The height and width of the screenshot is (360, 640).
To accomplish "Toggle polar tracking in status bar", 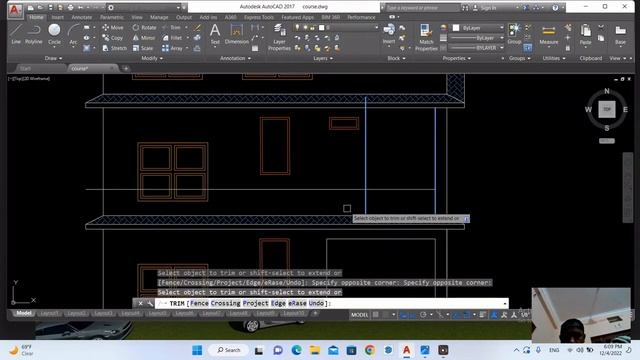I will point(423,315).
